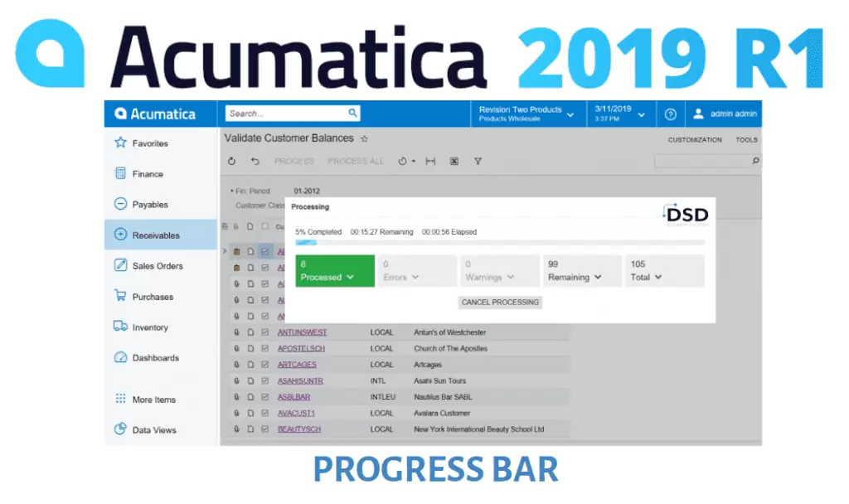Open the filter settings toolbar icon
Viewport: 849px width, 504px height.
coord(478,161)
